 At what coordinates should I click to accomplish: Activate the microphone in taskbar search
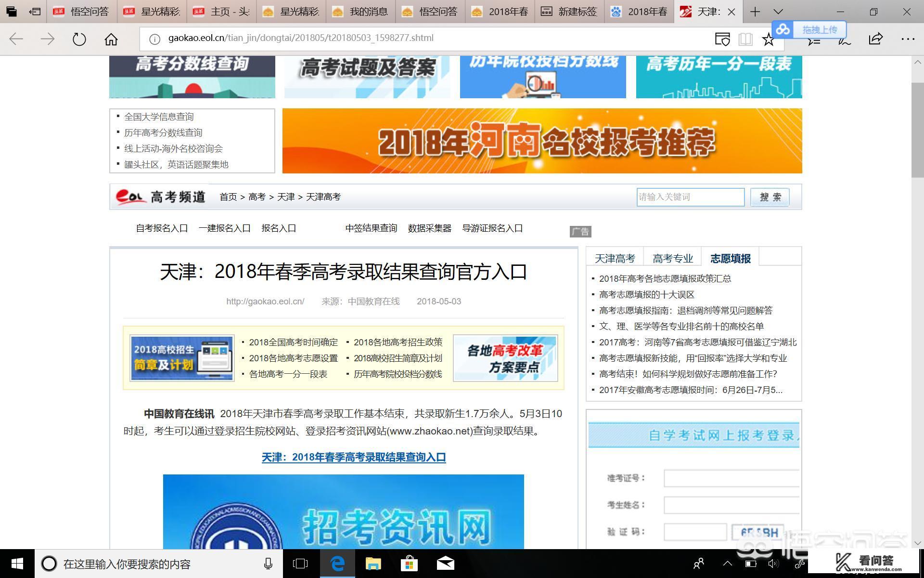point(268,563)
